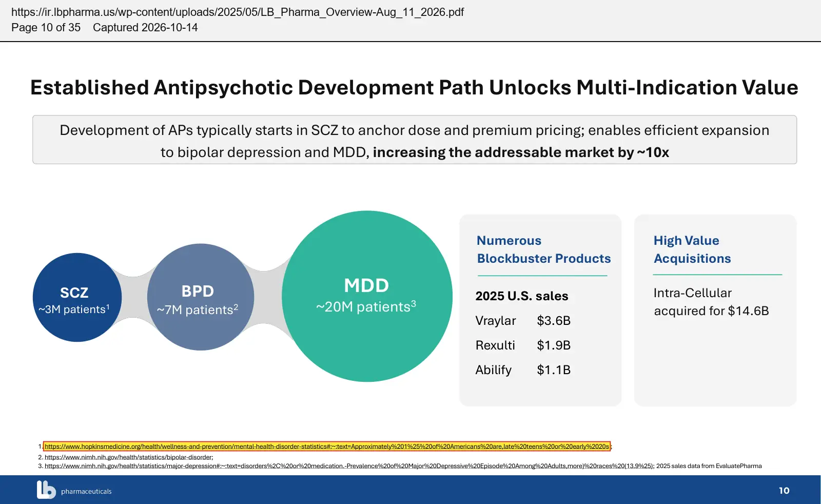Select the SCZ ~3M patients circle

click(77, 297)
